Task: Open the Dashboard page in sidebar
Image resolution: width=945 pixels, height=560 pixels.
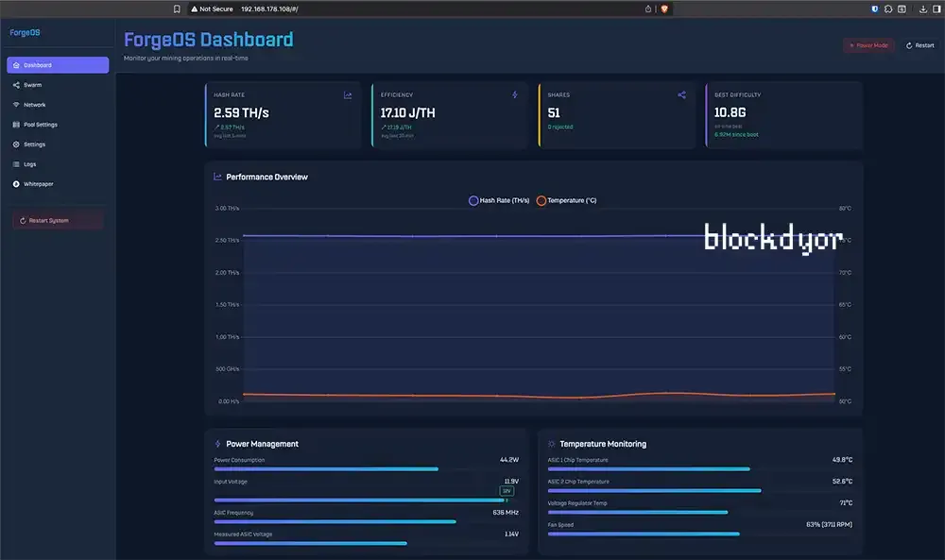Action: [58, 65]
